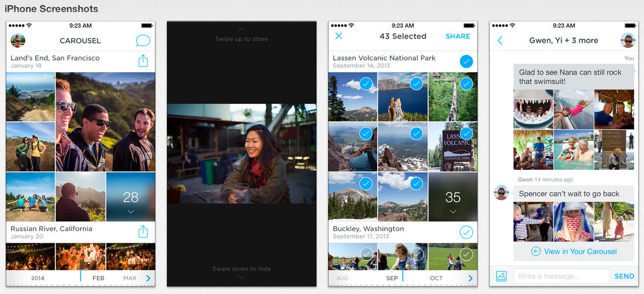644x294 pixels.
Task: Open Gwen's avatar beside her message
Action: (501, 192)
